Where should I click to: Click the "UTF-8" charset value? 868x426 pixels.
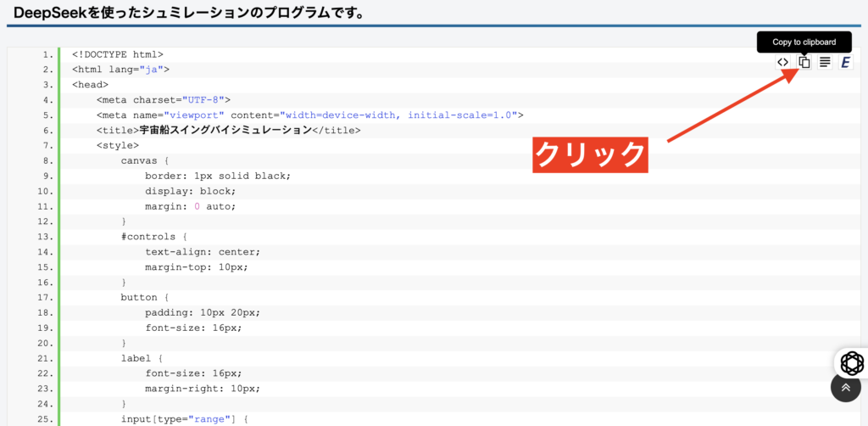[206, 100]
